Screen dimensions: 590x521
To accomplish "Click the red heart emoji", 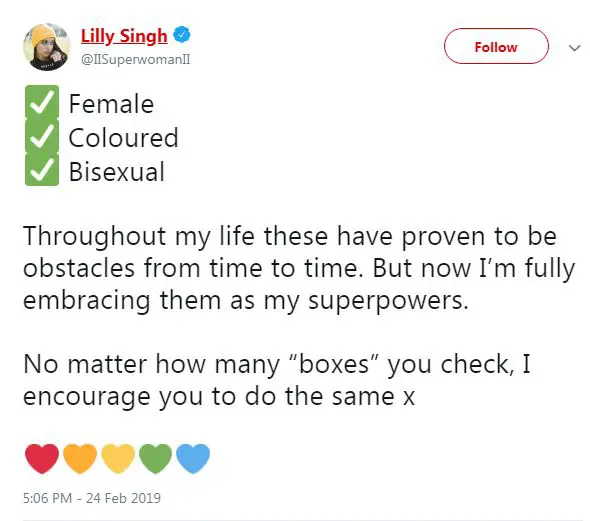I will point(42,458).
